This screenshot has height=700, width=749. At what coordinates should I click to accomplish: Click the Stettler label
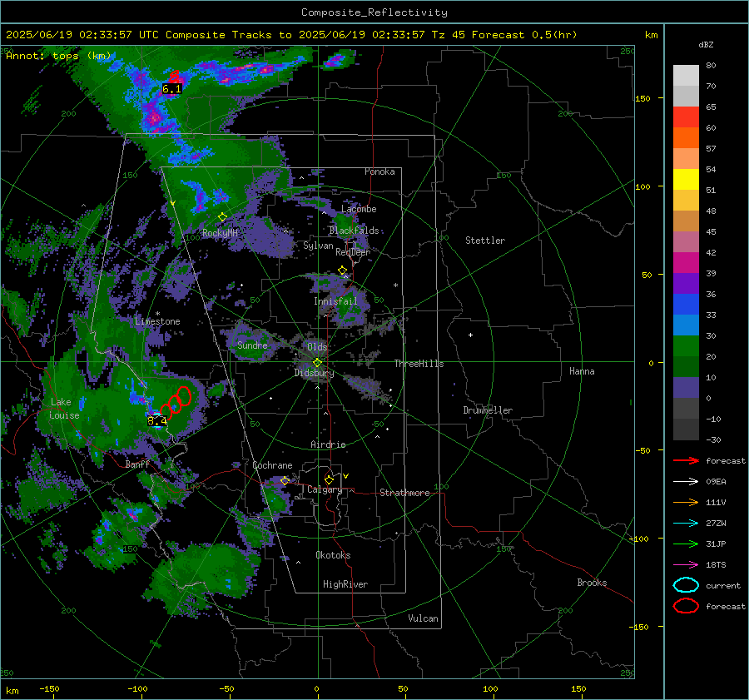coord(485,241)
